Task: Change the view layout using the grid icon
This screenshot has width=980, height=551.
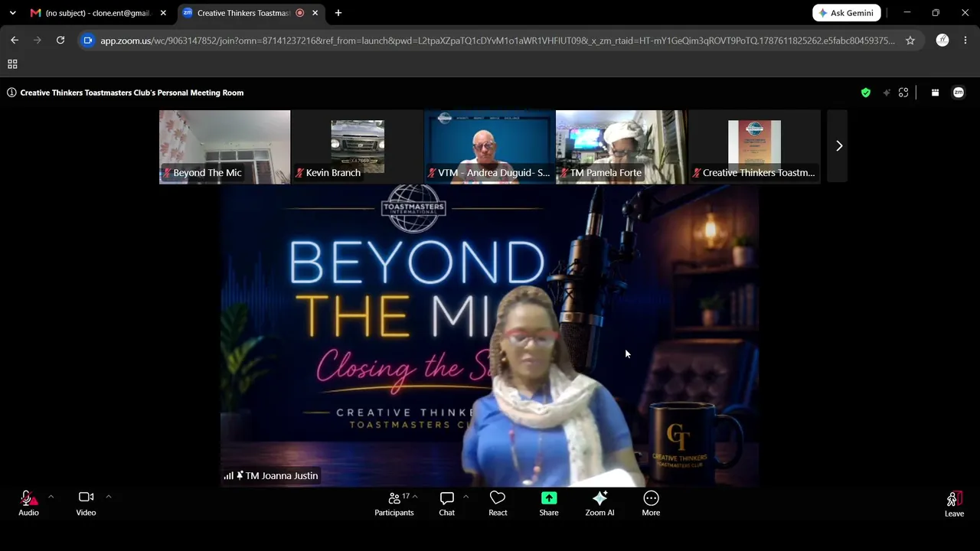Action: point(935,93)
